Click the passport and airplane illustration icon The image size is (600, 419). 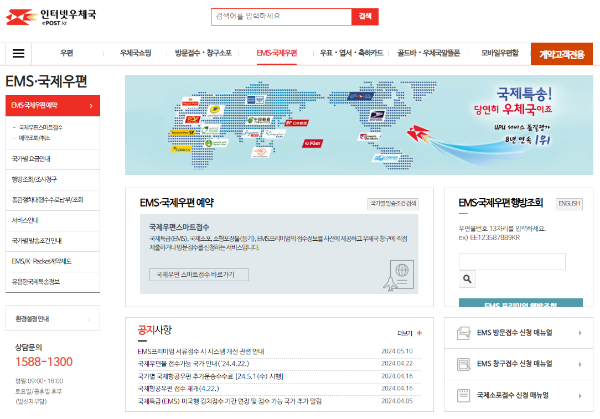(x=399, y=275)
